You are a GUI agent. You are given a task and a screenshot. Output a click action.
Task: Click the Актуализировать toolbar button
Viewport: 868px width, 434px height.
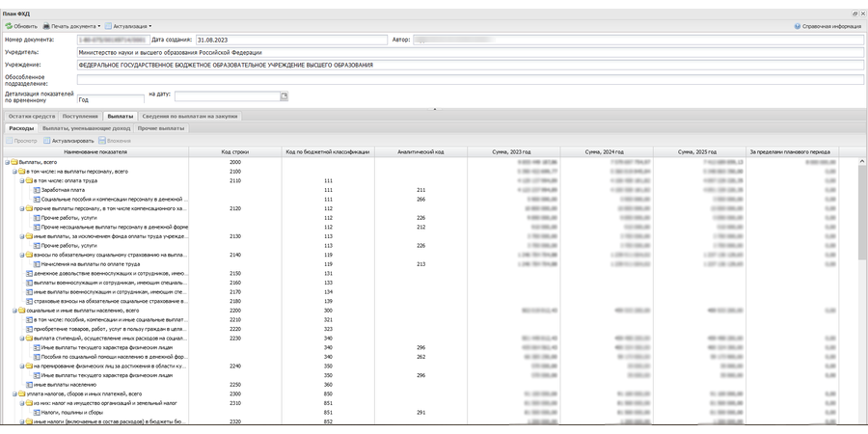[x=68, y=141]
